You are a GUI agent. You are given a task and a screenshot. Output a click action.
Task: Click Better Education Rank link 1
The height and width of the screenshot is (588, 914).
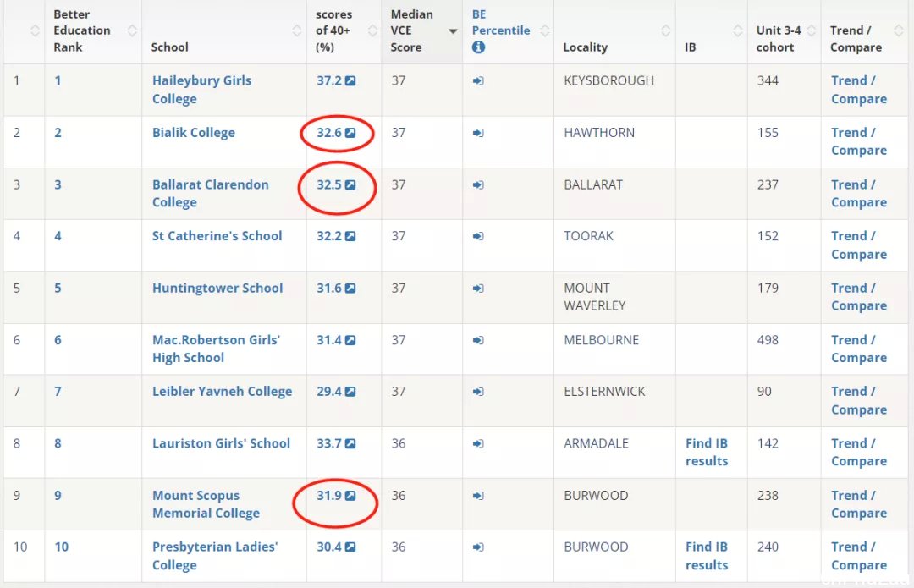point(58,81)
